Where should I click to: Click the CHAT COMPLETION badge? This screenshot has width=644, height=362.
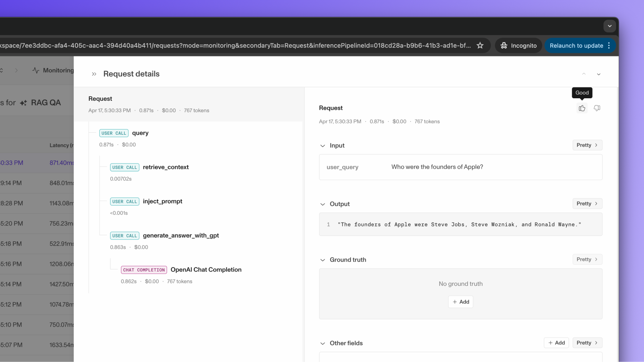point(144,270)
